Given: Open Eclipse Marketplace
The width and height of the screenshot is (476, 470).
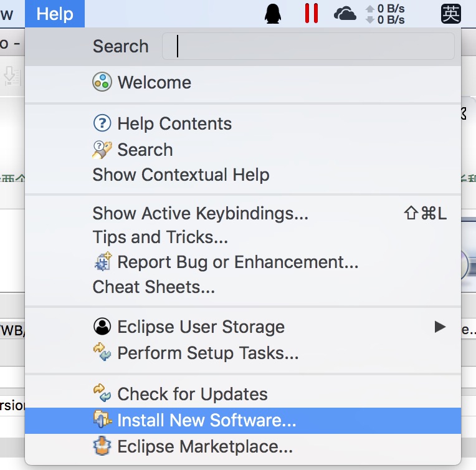Looking at the screenshot, I should pyautogui.click(x=243, y=446).
